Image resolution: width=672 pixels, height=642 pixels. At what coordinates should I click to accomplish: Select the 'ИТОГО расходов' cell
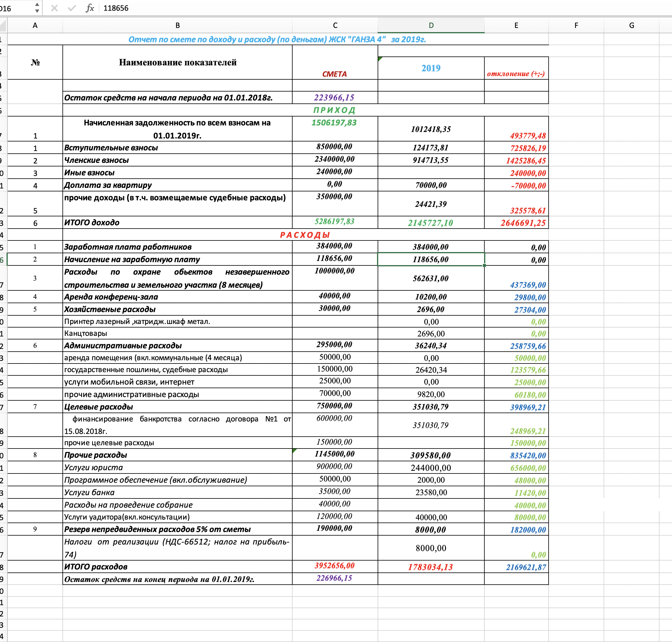pos(177,567)
